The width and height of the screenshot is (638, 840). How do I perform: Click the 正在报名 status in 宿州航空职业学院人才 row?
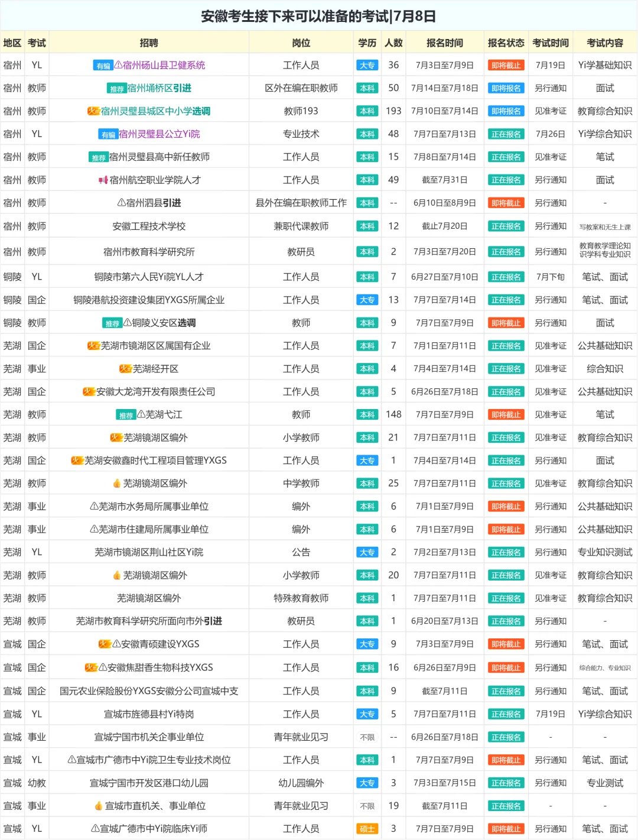tap(506, 180)
